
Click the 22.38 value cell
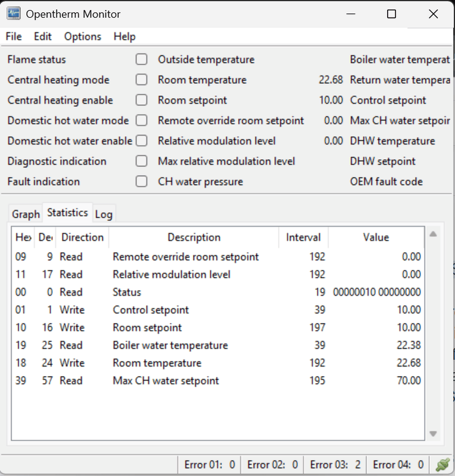[409, 345]
